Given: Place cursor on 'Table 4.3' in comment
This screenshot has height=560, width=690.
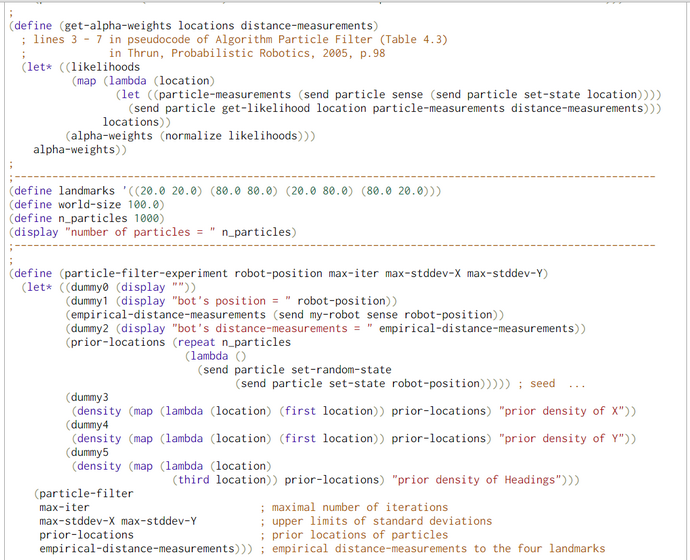Looking at the screenshot, I should click(413, 40).
